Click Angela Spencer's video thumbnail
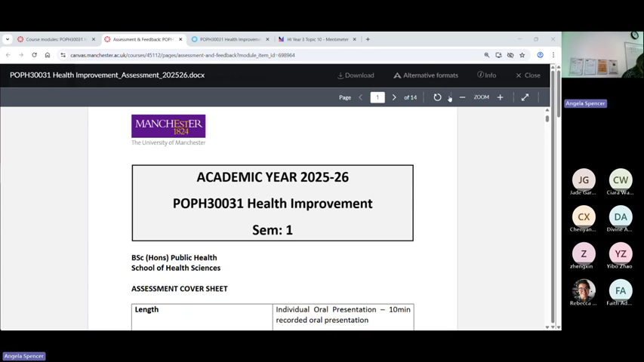The width and height of the screenshot is (644, 362). (602, 54)
